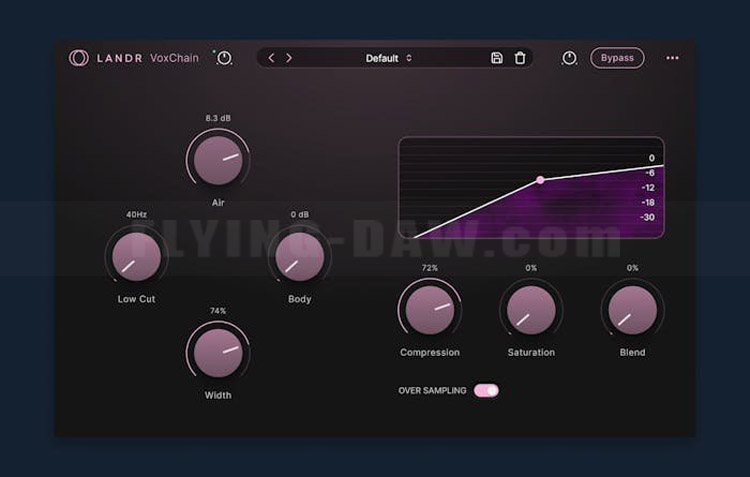Click the VoxChain title text
The image size is (750, 477).
174,58
